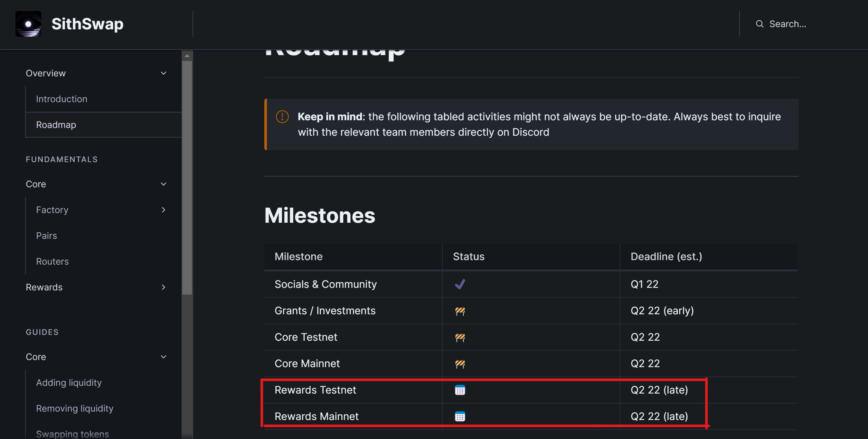
Task: Click the construction icon for Grants / Investments
Action: pos(460,311)
